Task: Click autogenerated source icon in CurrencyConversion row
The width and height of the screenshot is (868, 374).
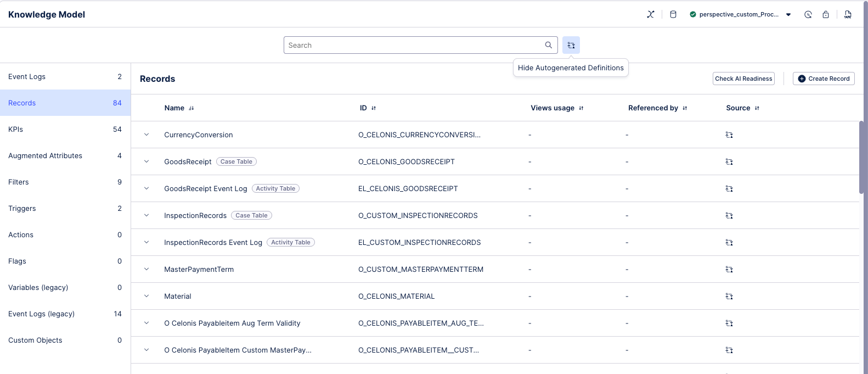Action: pos(729,135)
